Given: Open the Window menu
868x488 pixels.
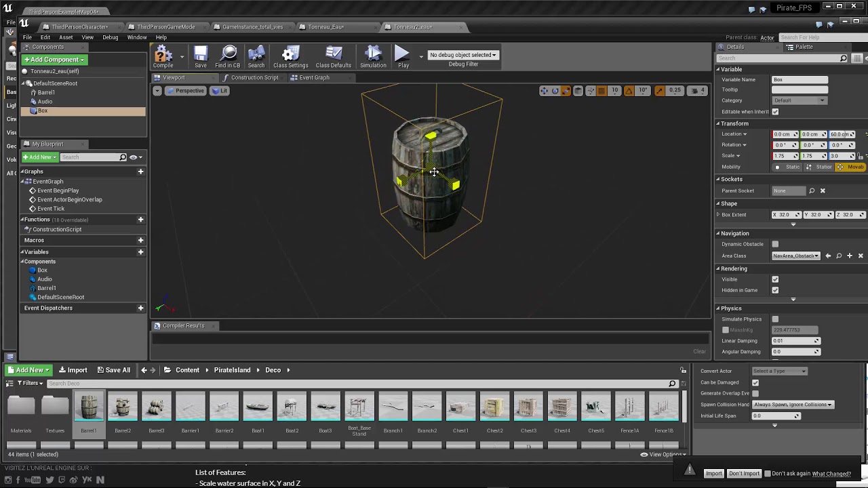Looking at the screenshot, I should (x=137, y=37).
